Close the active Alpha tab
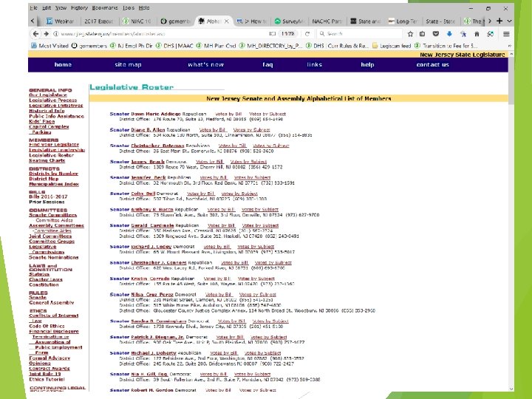Viewport: 532px width, 399px height. 227,21
